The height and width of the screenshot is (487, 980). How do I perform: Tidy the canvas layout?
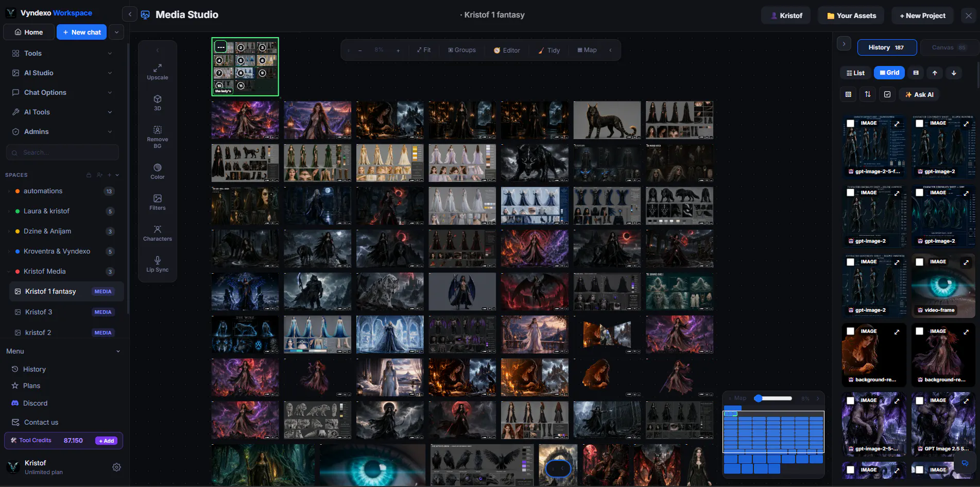[x=549, y=50]
